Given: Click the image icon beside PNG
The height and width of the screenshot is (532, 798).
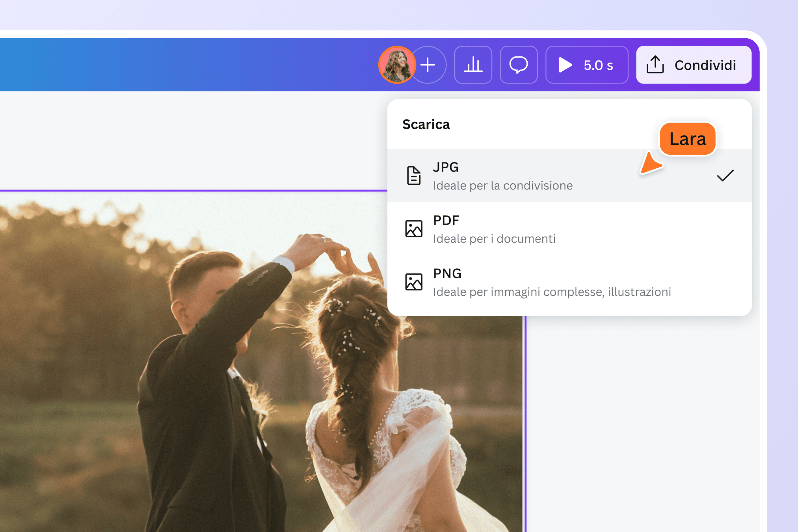Looking at the screenshot, I should point(414,282).
